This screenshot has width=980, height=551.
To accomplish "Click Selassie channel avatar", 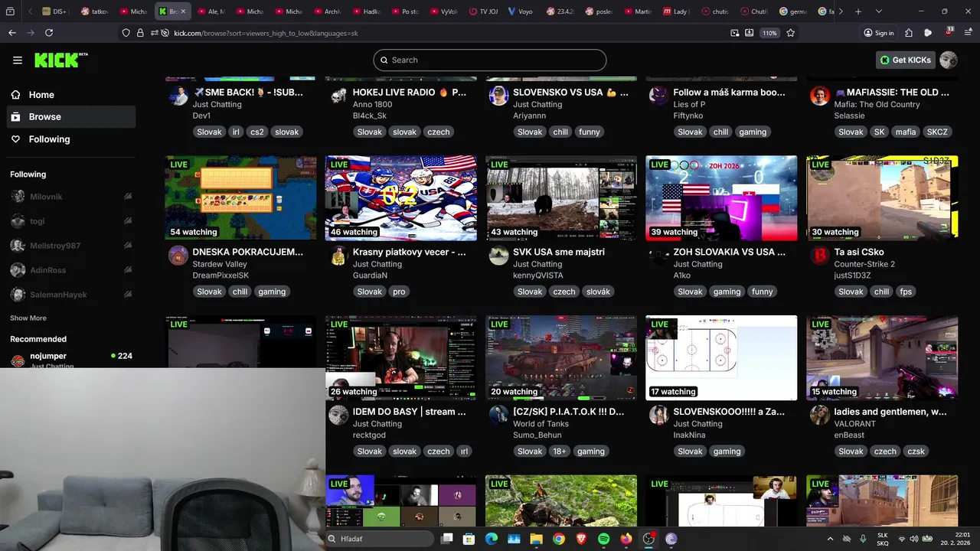I will click(x=820, y=96).
